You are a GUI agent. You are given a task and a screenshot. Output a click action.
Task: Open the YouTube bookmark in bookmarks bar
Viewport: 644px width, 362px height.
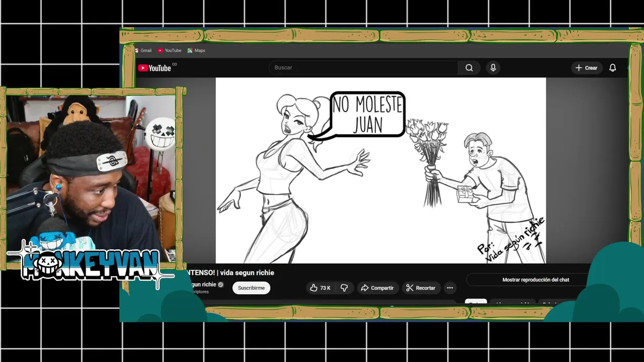pos(169,50)
